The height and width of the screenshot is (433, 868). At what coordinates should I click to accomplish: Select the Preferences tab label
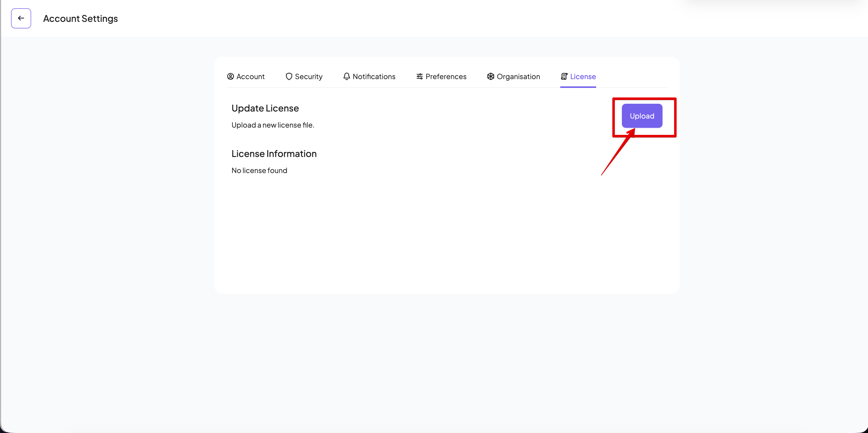tap(446, 77)
